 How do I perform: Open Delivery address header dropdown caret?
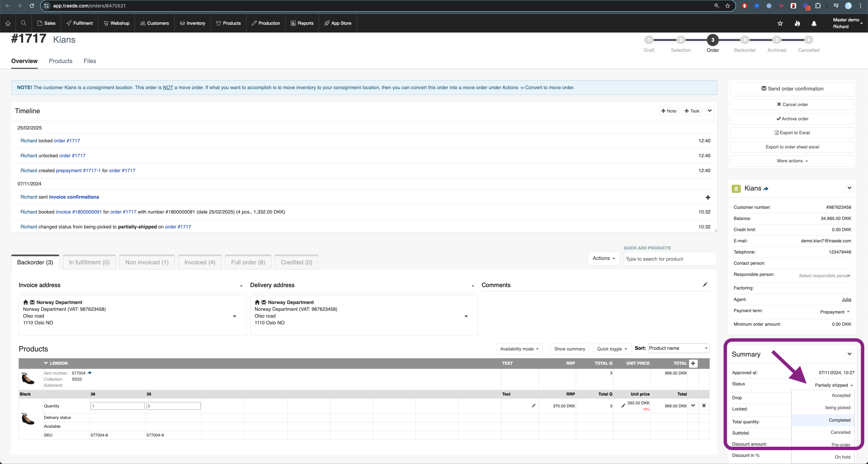point(473,286)
